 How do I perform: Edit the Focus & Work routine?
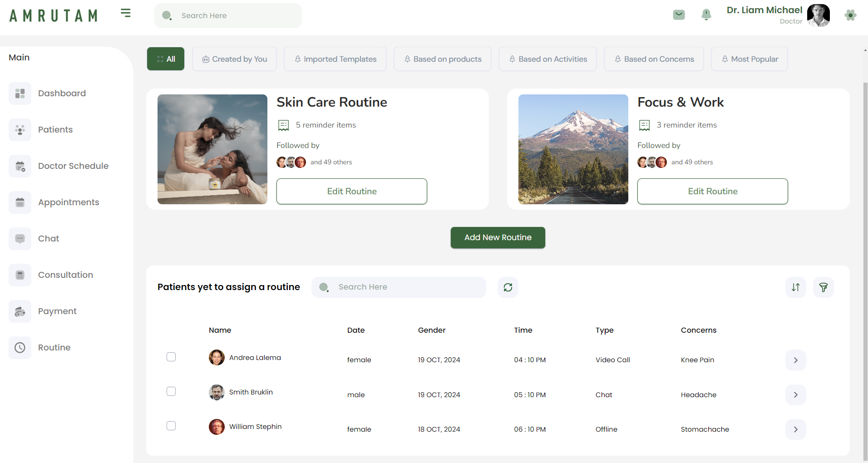[x=713, y=192]
